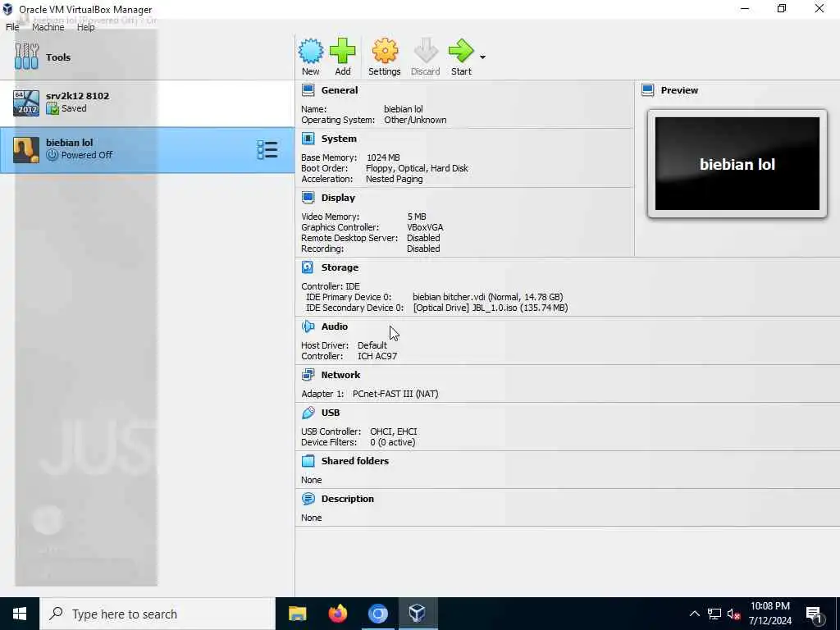Click the USB section icon
The width and height of the screenshot is (840, 630).
click(x=308, y=413)
